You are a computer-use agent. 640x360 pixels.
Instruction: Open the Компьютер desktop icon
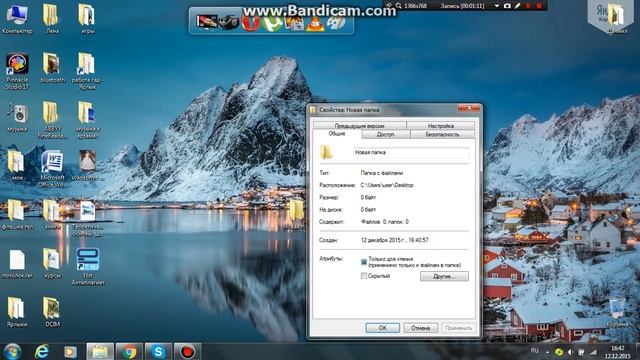click(17, 18)
